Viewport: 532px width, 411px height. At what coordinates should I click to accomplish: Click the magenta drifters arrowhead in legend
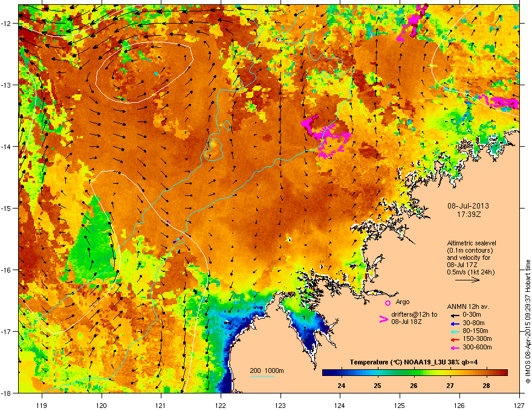coord(383,319)
